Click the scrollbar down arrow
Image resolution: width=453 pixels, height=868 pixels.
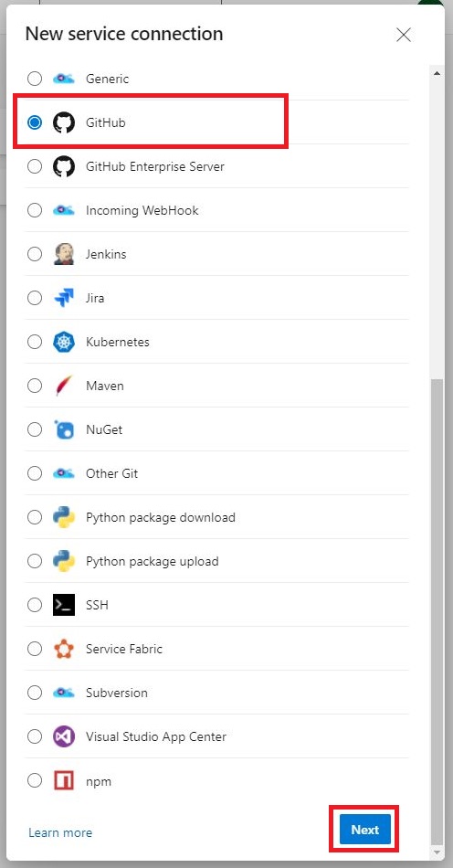tap(437, 852)
